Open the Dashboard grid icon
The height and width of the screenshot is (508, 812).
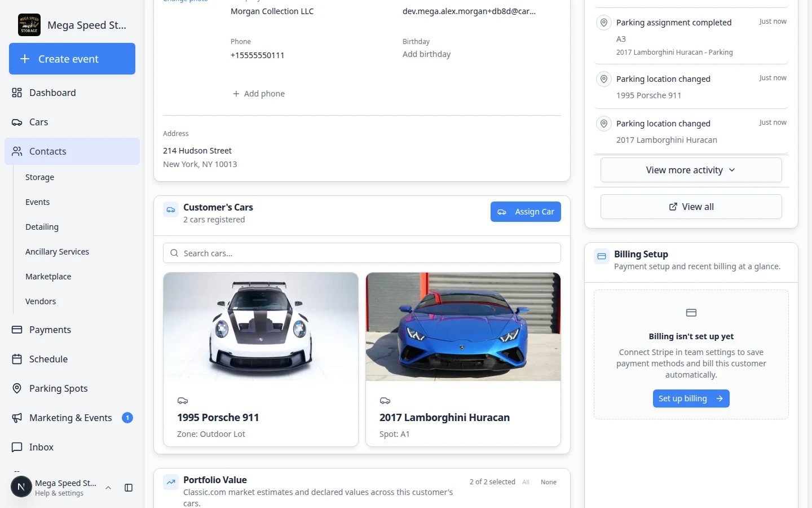tap(17, 93)
